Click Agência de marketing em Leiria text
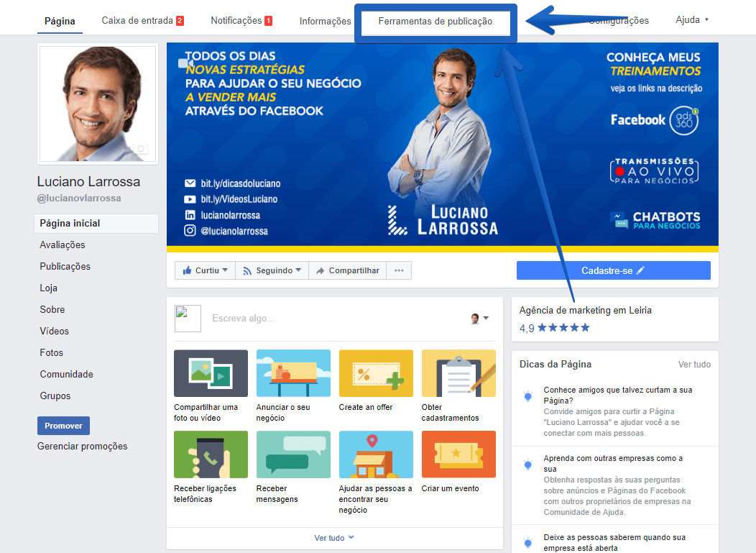Screen dimensions: 756x553 (x=585, y=310)
